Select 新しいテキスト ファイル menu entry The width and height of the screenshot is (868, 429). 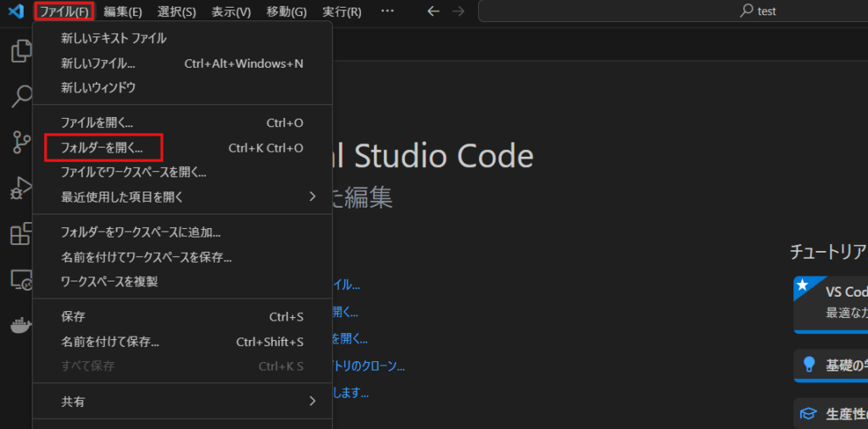point(114,38)
